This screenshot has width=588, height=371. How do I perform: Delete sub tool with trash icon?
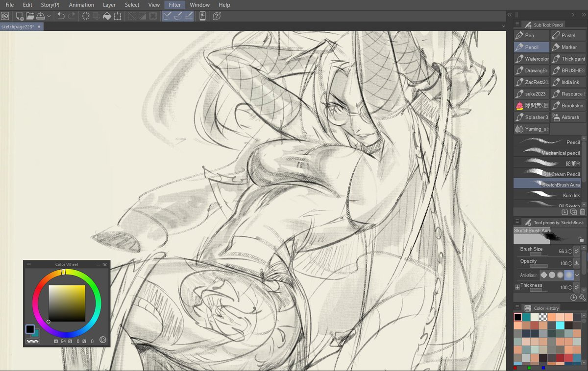[582, 212]
